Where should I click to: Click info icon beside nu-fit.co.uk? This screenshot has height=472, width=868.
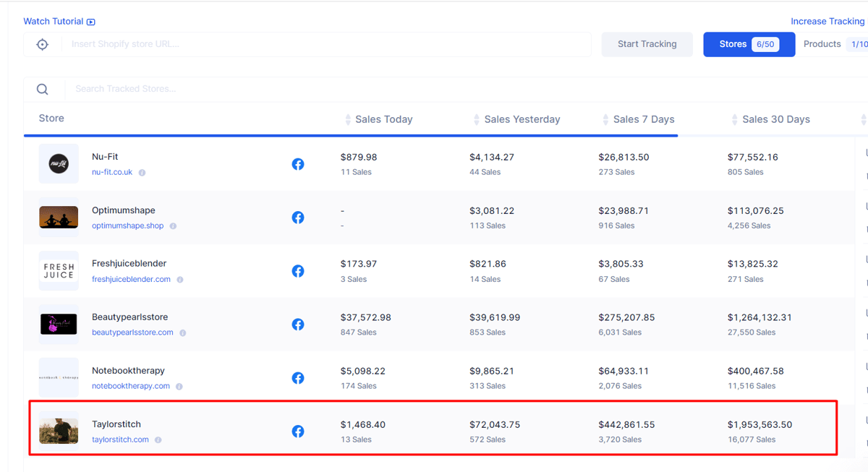point(142,173)
